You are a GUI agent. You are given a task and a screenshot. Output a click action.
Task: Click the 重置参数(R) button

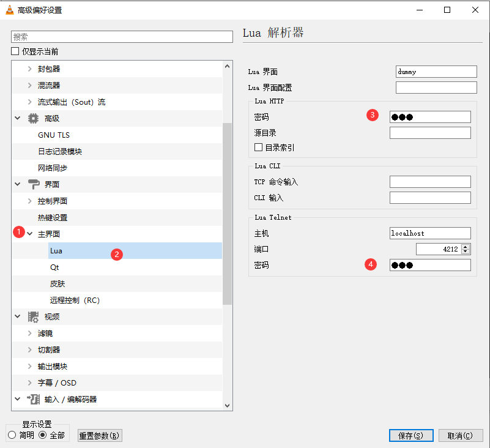pos(100,436)
